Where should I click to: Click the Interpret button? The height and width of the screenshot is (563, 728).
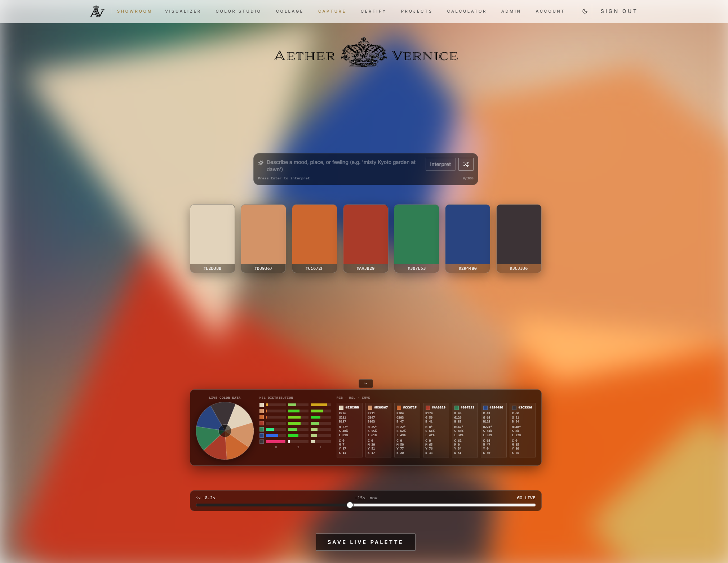pos(440,164)
